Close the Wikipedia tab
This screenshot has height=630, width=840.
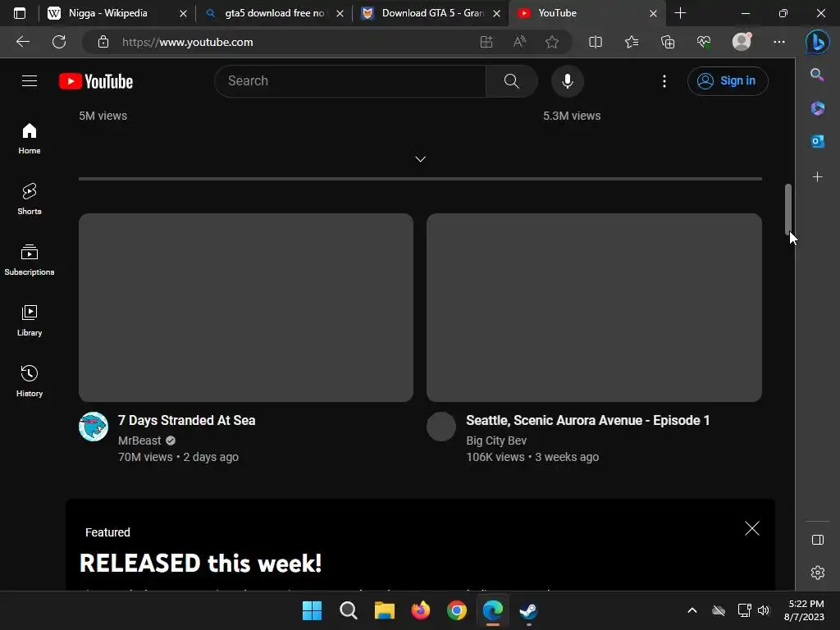tap(183, 13)
